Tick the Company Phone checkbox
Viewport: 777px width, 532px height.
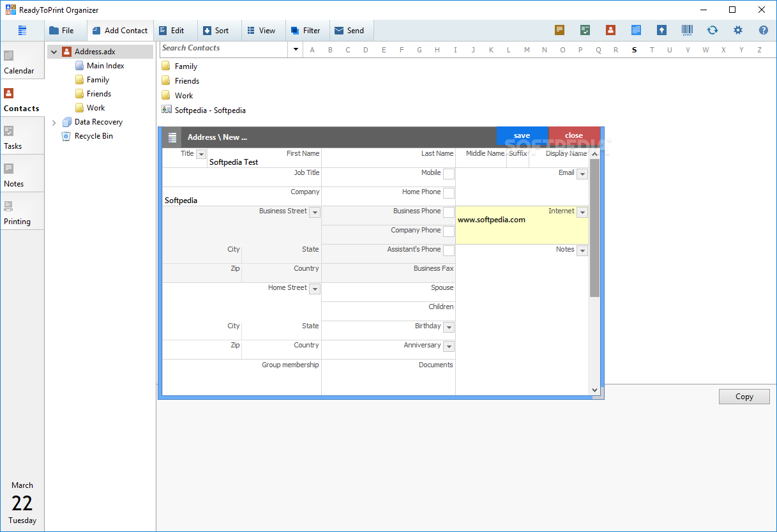point(449,231)
